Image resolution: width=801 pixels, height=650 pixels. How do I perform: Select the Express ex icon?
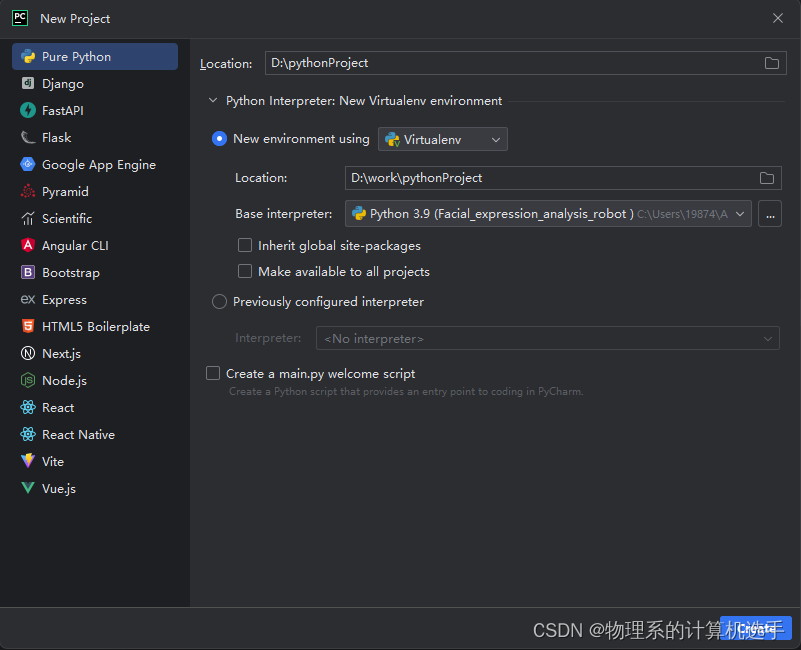tap(28, 299)
